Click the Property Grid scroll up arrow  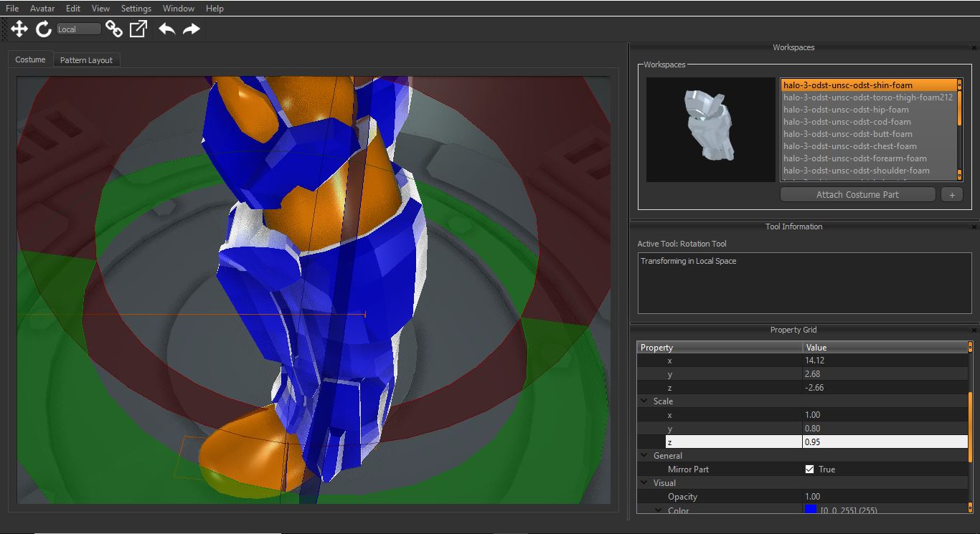tap(971, 347)
